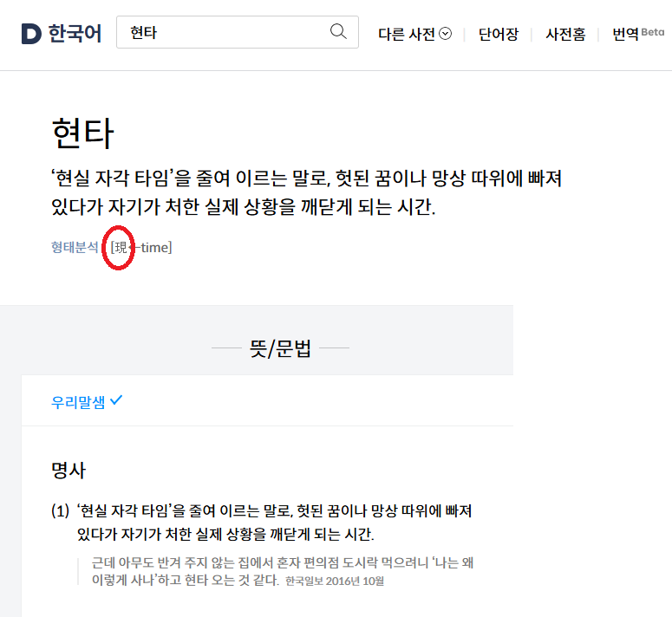Click inside the search field containing 현타
672x617 pixels.
tap(223, 32)
